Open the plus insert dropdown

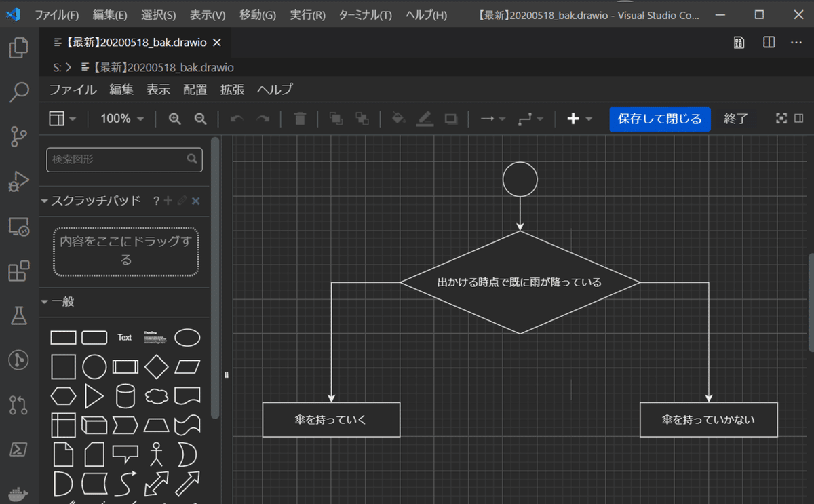pyautogui.click(x=579, y=119)
